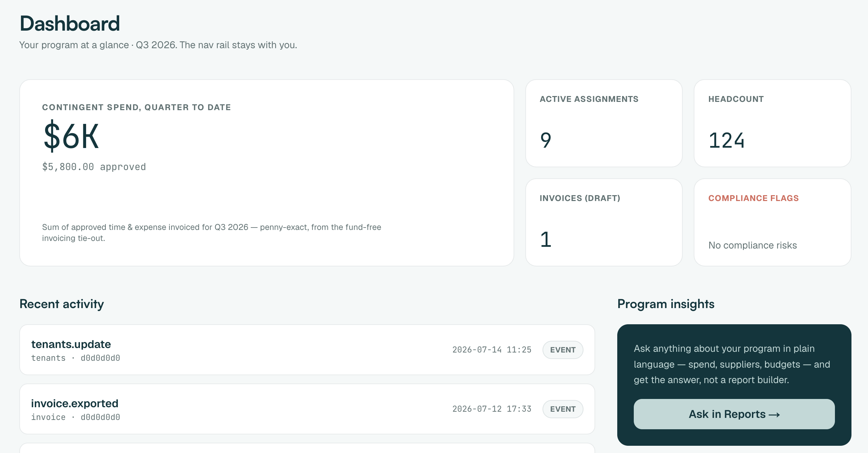Open the Contingent Spend quarter-to-date card
This screenshot has height=453, width=868.
(267, 173)
